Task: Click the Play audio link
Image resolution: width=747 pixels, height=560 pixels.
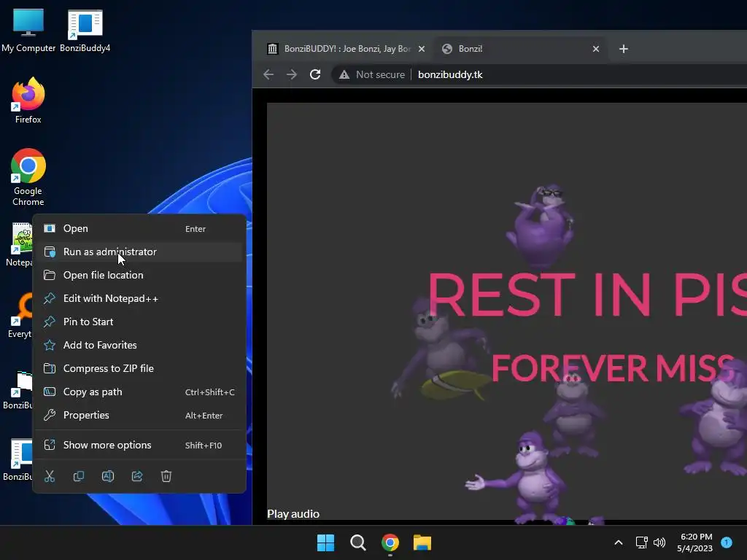Action: [x=293, y=514]
